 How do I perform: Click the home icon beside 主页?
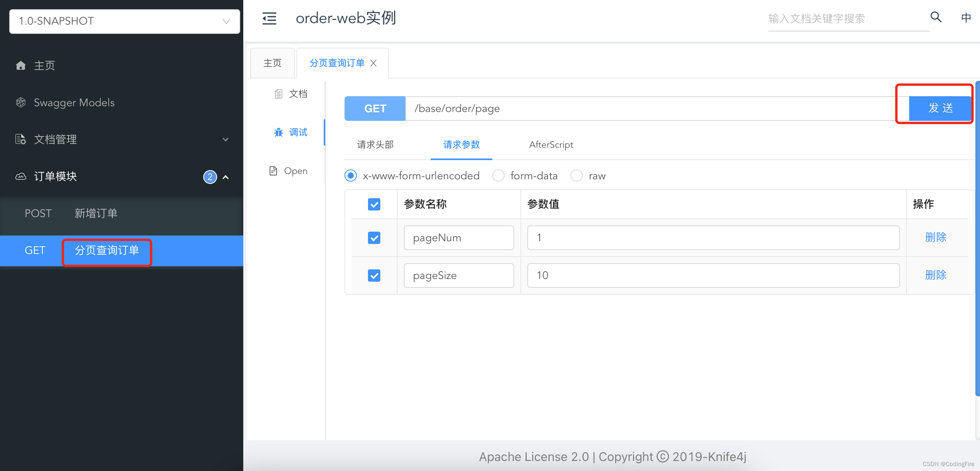[x=21, y=65]
